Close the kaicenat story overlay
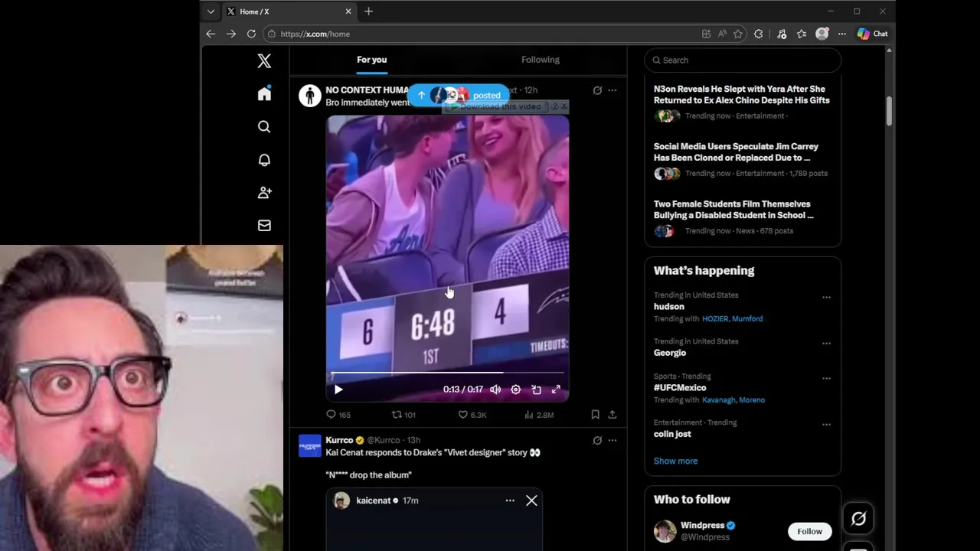The height and width of the screenshot is (551, 980). 531,500
